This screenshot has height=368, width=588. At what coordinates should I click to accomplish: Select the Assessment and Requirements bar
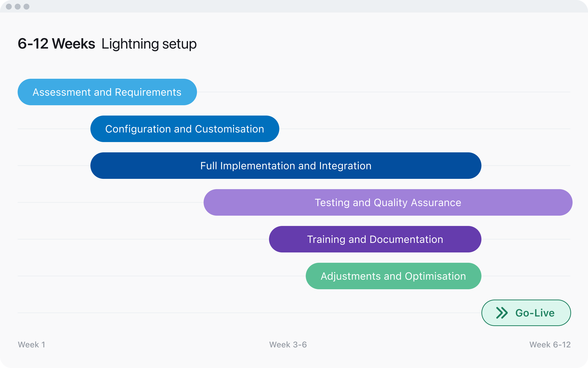[107, 92]
